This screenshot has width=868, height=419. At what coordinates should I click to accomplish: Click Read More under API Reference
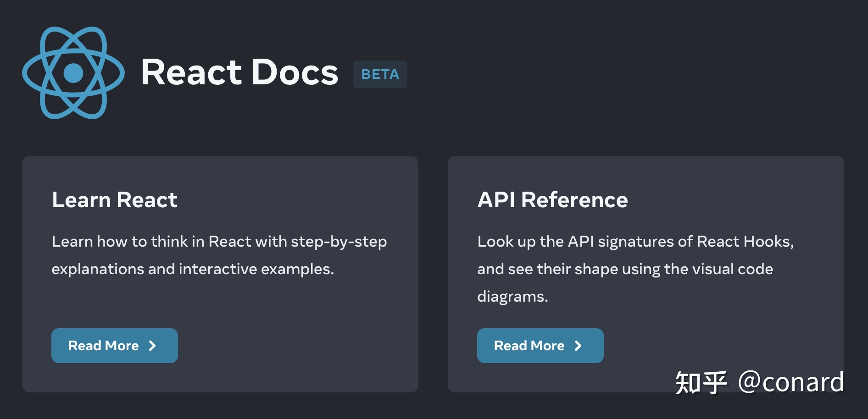[x=540, y=346]
